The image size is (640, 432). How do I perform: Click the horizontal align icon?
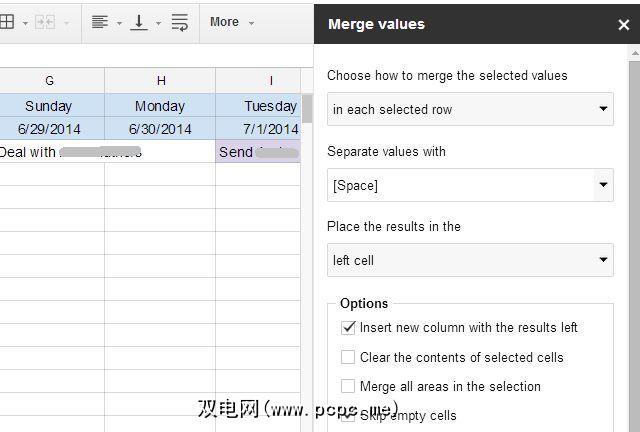pos(99,22)
